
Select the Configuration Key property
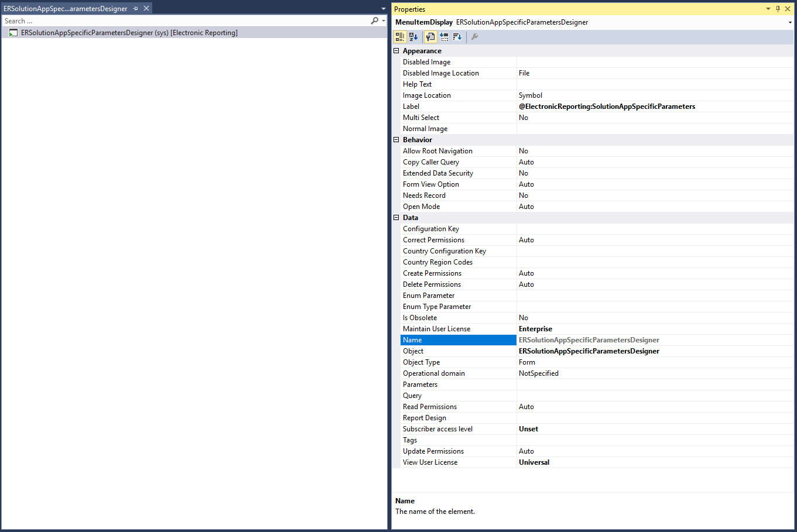coord(459,229)
